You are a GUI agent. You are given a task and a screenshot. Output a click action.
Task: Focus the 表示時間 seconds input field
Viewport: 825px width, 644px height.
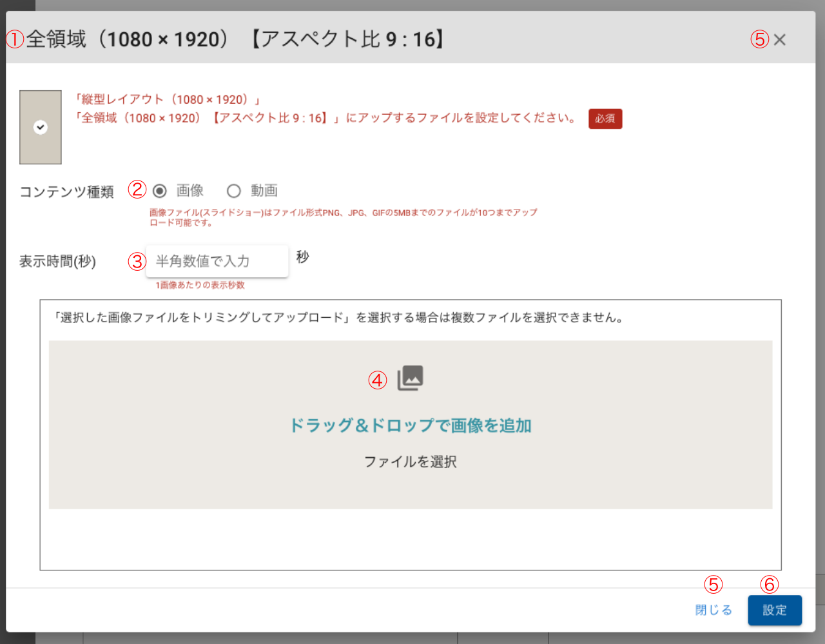click(217, 261)
